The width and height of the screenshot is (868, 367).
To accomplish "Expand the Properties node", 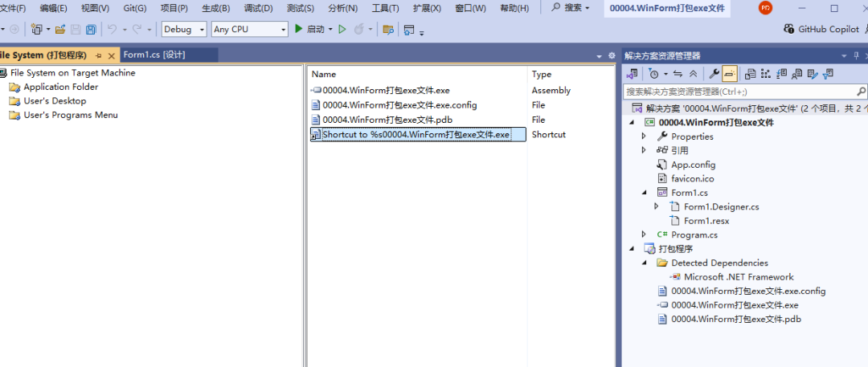I will tap(643, 137).
